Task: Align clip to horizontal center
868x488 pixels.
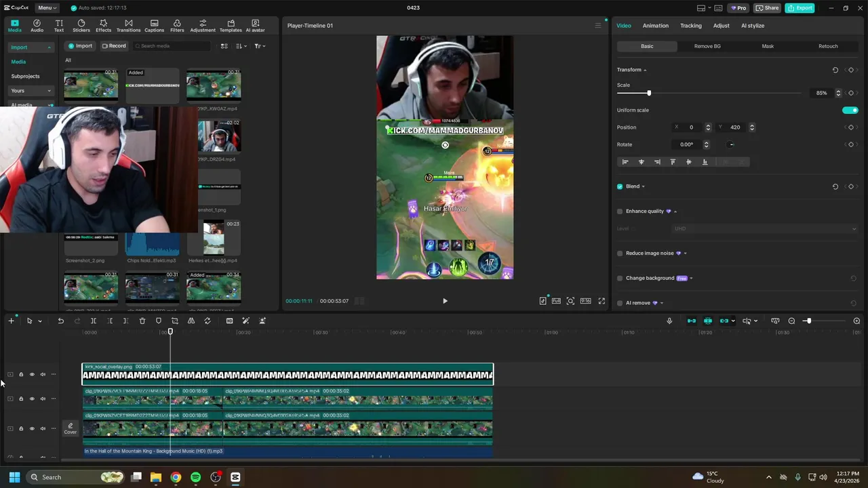Action: (641, 162)
